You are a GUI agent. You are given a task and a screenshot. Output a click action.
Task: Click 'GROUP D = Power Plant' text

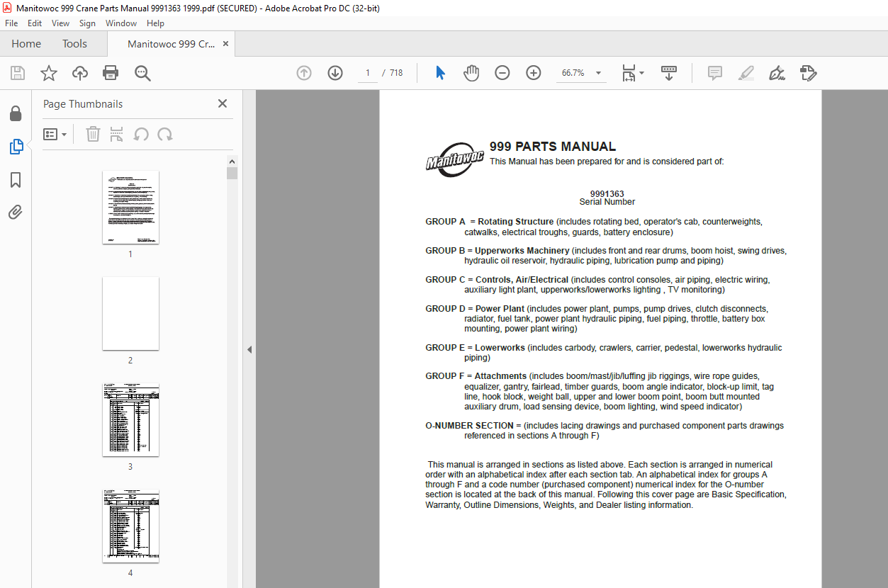(475, 309)
